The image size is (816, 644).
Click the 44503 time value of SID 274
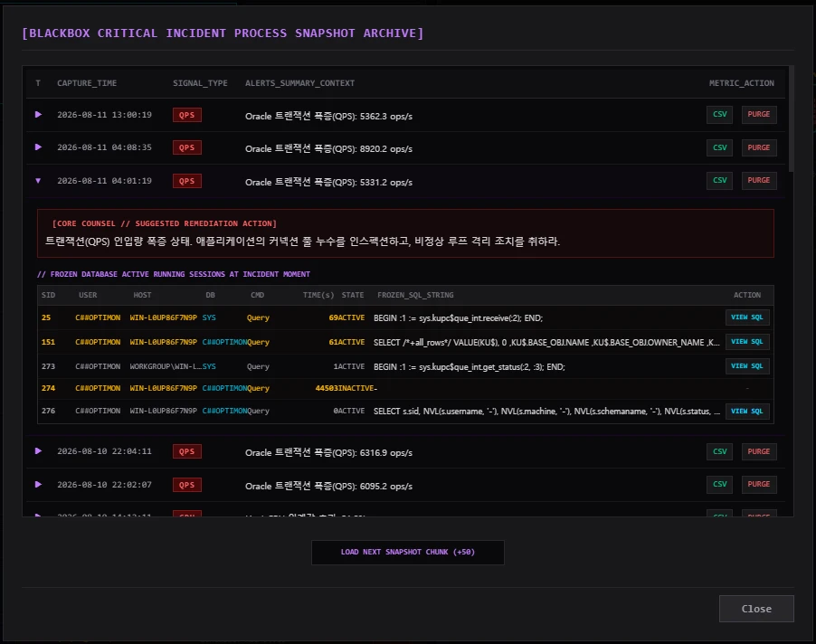click(327, 388)
